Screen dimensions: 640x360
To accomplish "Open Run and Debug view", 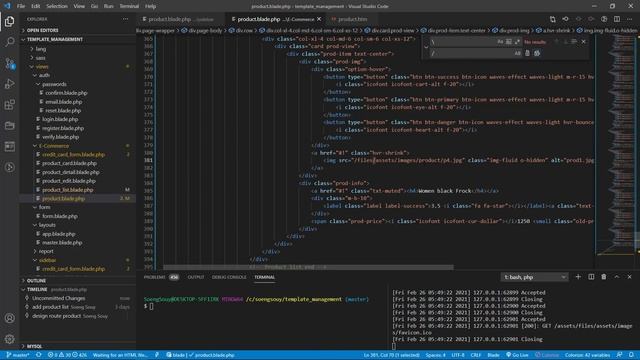I will click(9, 84).
